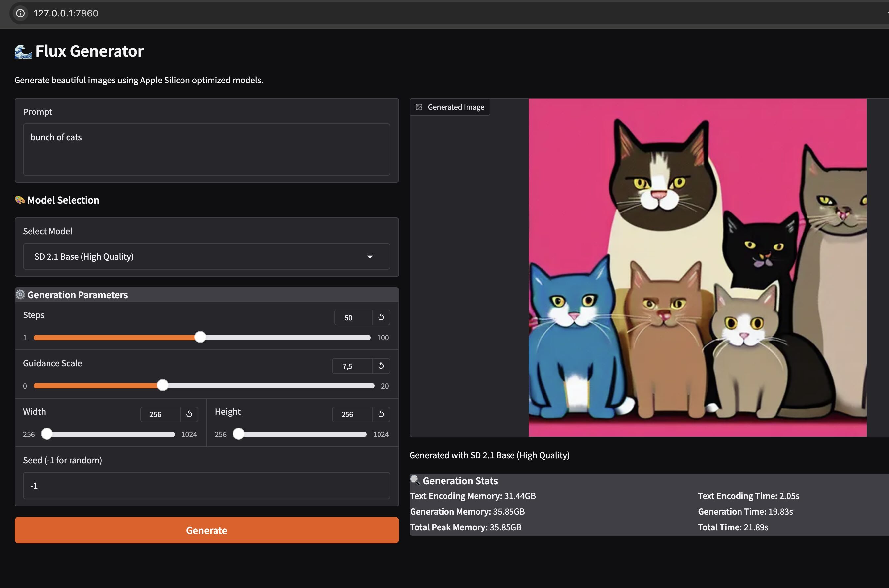Click the Guidance Scale slider handle

tap(162, 385)
